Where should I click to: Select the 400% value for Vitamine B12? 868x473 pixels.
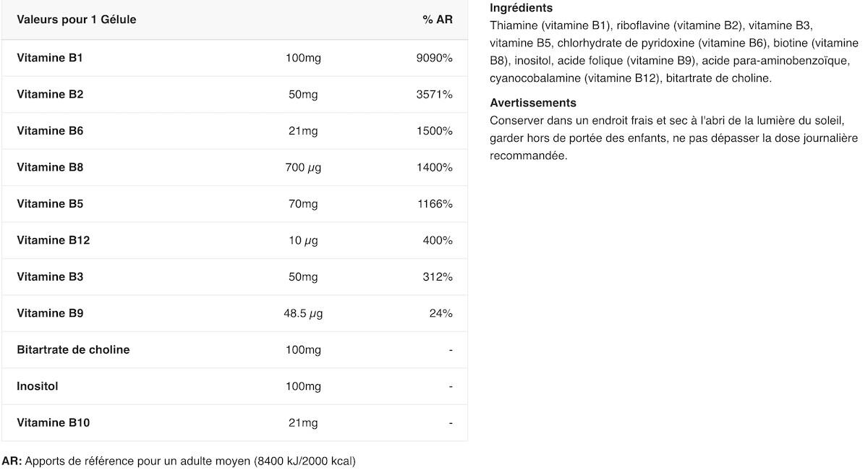(438, 240)
